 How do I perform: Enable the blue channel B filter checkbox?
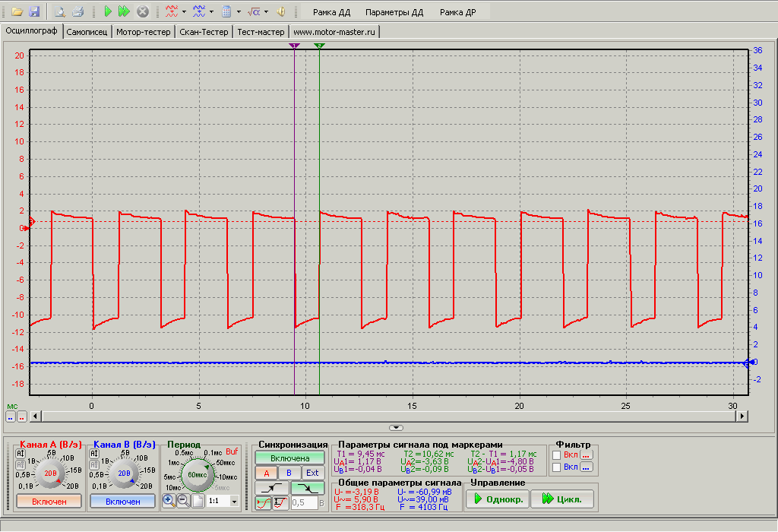(x=557, y=467)
